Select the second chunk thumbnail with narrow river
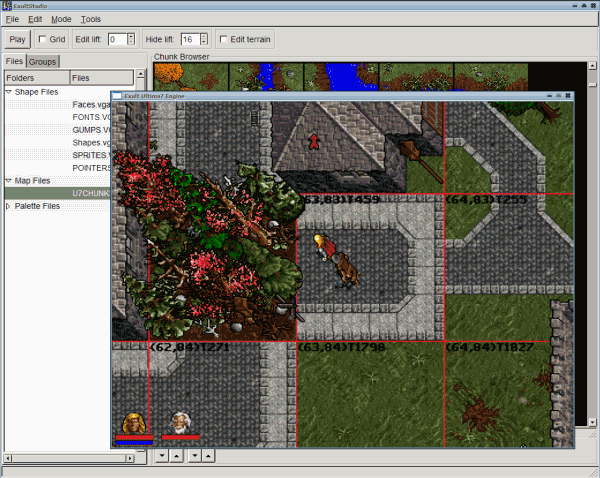The height and width of the screenshot is (478, 600). 266,77
